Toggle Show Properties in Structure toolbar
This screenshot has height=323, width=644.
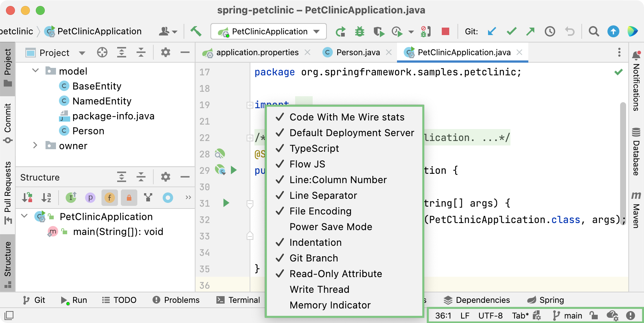(90, 197)
